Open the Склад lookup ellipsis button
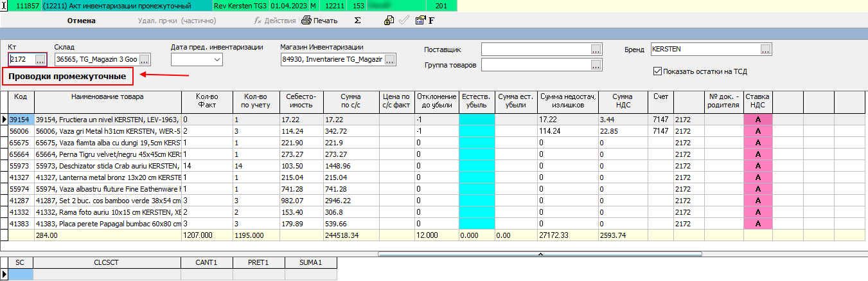868x281 pixels. (x=145, y=60)
